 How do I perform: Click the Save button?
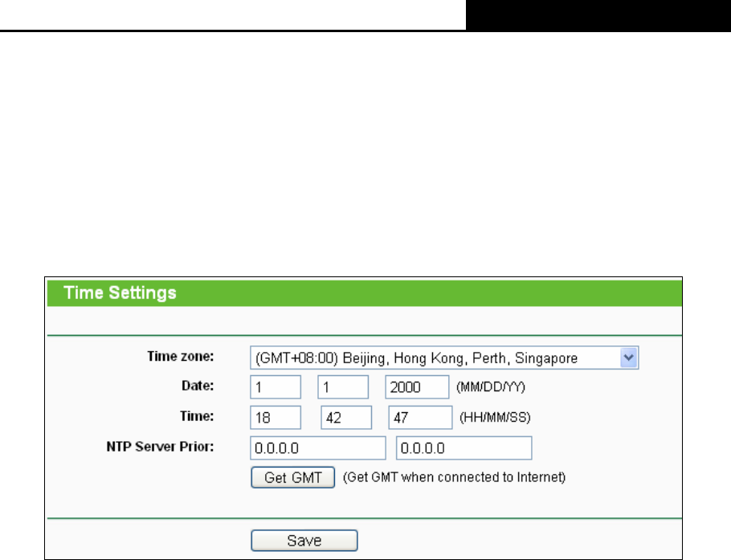tap(304, 541)
